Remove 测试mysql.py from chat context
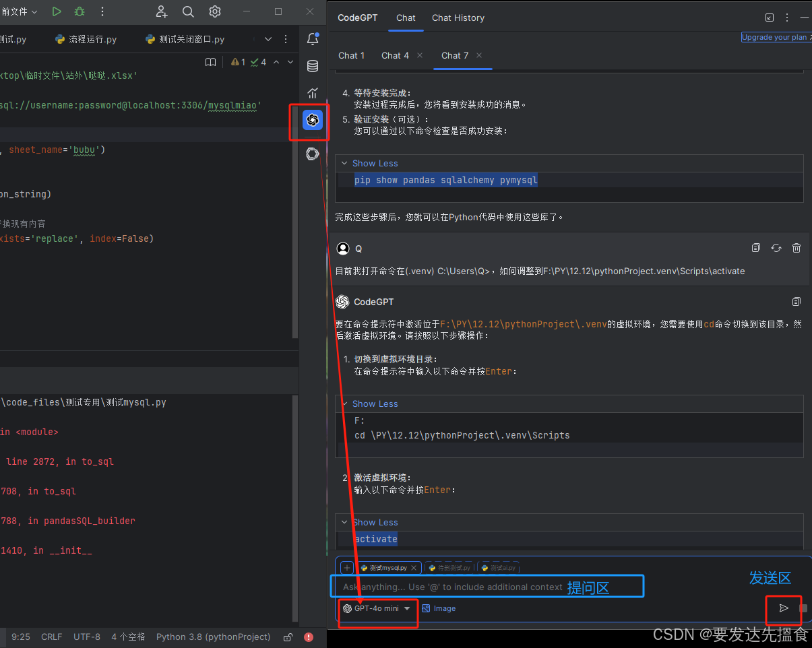Viewport: 812px width, 648px height. (415, 568)
